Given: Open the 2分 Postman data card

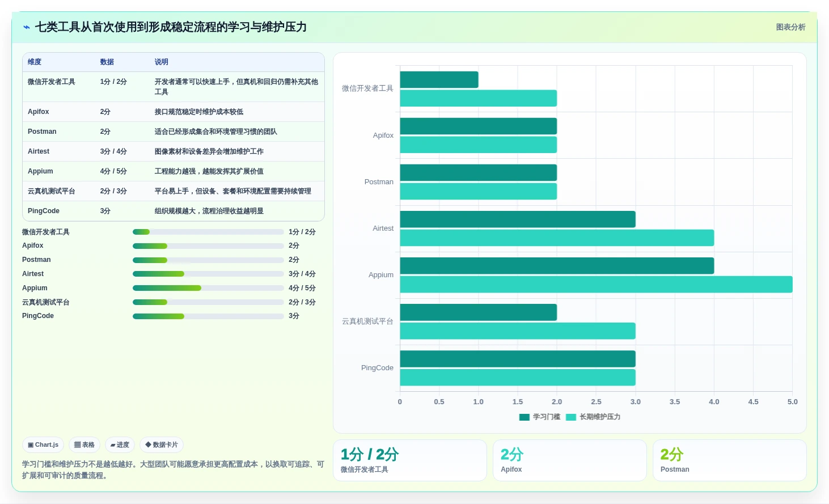Looking at the screenshot, I should point(730,460).
